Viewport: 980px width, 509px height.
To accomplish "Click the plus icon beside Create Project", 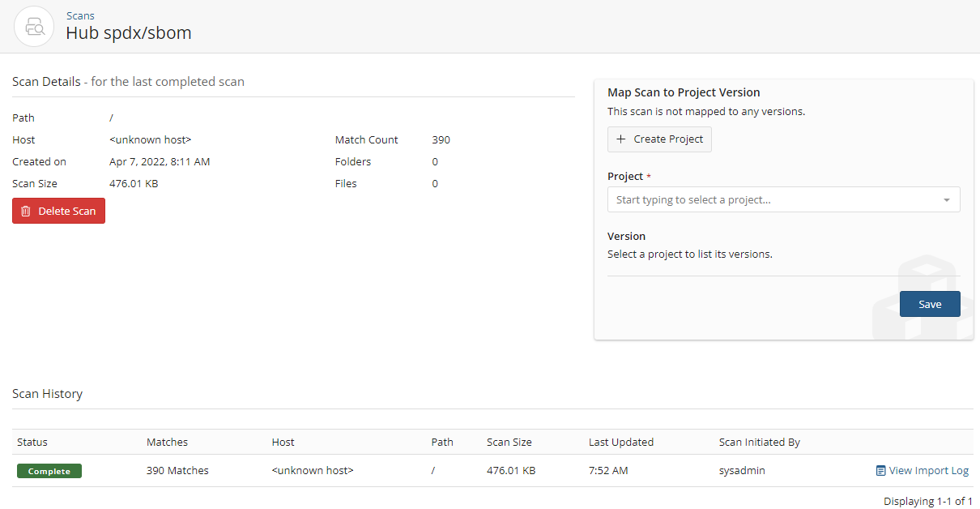I will coord(621,139).
